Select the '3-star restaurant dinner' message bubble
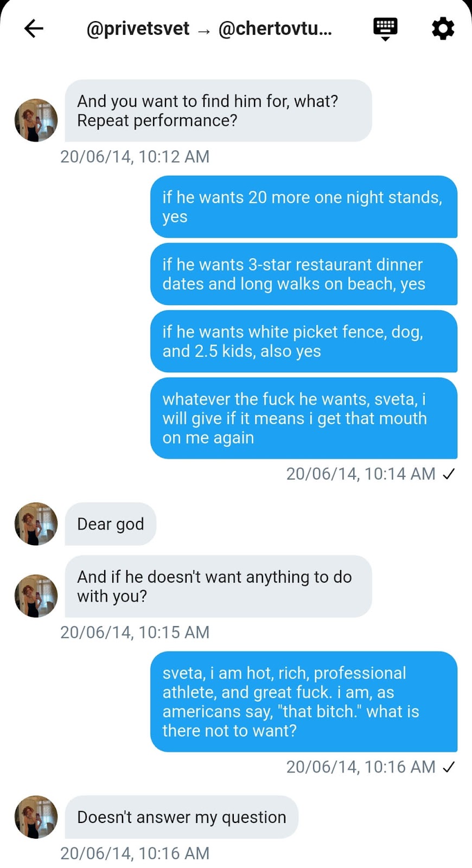Screen dimensions: 472x868 (304, 274)
